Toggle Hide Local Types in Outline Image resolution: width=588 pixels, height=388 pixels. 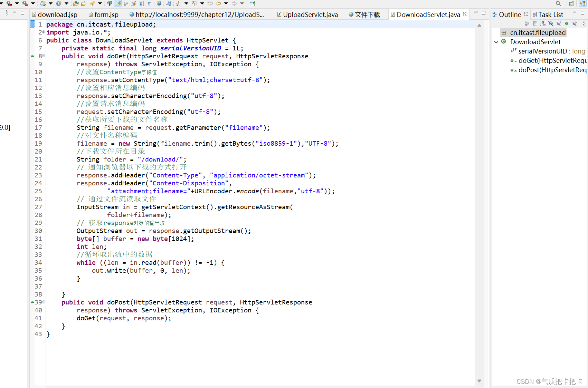[x=575, y=23]
